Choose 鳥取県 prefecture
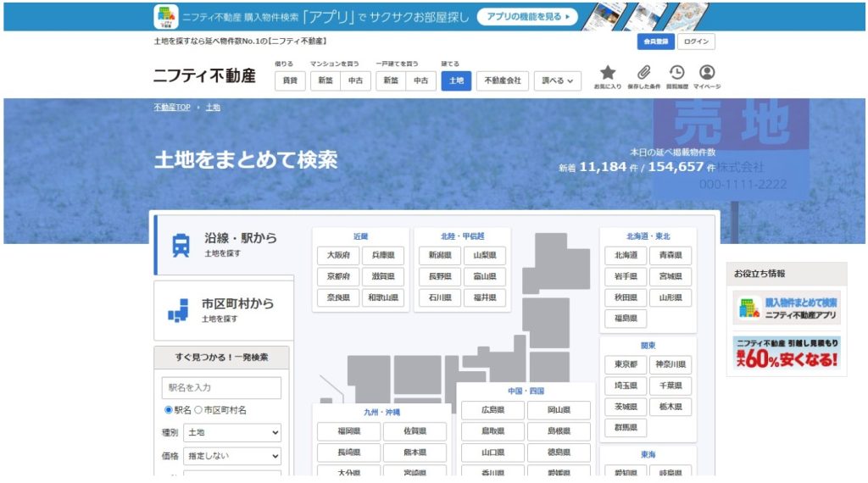The width and height of the screenshot is (868, 483). pyautogui.click(x=492, y=431)
